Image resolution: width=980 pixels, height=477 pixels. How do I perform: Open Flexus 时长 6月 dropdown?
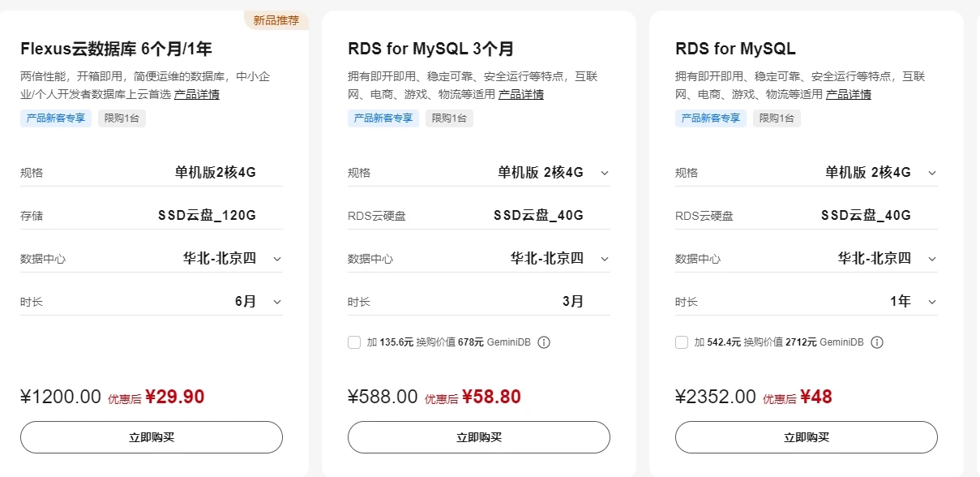pyautogui.click(x=277, y=302)
